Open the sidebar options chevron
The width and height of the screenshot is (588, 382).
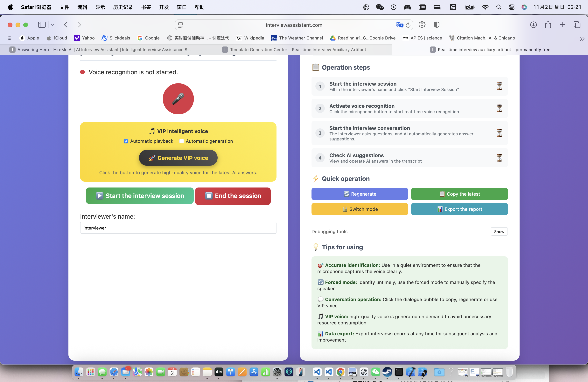[x=52, y=25]
